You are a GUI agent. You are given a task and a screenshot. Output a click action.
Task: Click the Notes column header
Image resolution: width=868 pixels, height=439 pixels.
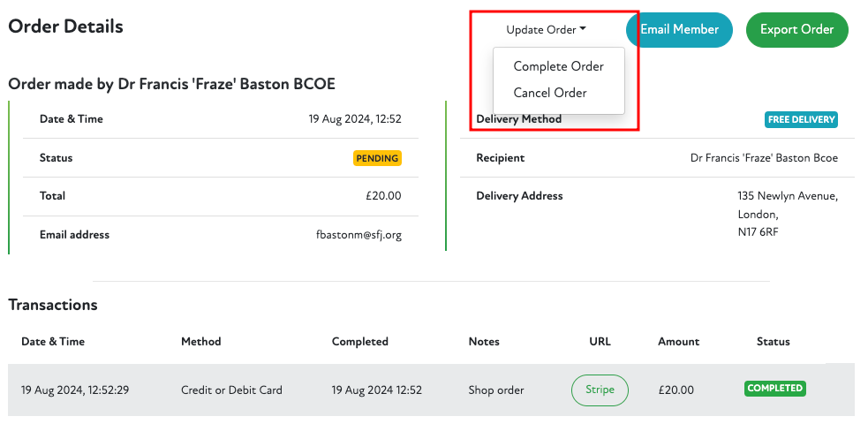click(484, 341)
